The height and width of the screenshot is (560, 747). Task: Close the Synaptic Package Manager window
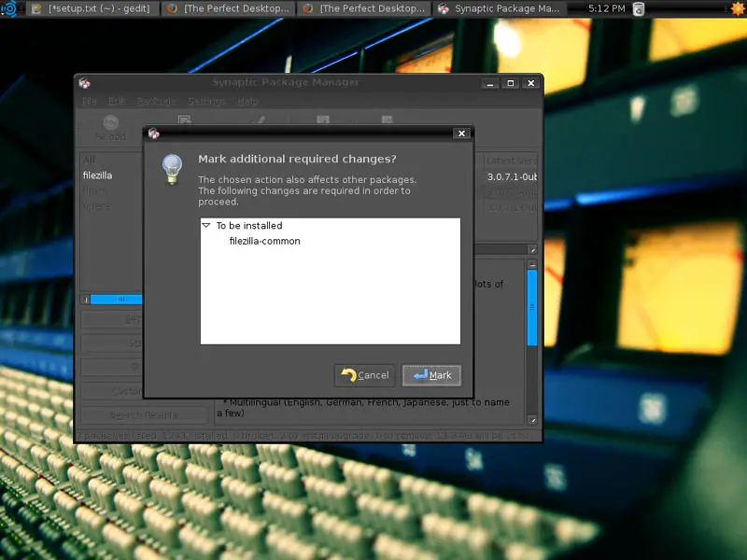point(530,83)
